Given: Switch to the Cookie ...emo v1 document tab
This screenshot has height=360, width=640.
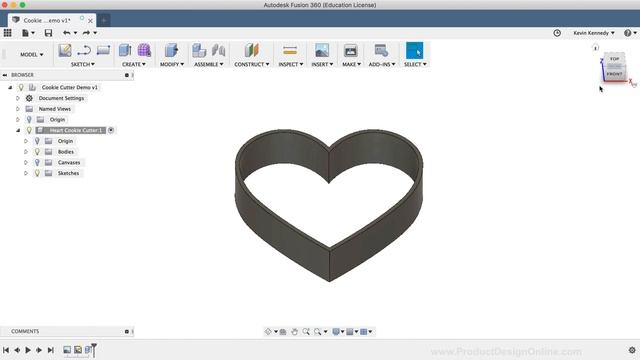Looking at the screenshot, I should tap(47, 20).
